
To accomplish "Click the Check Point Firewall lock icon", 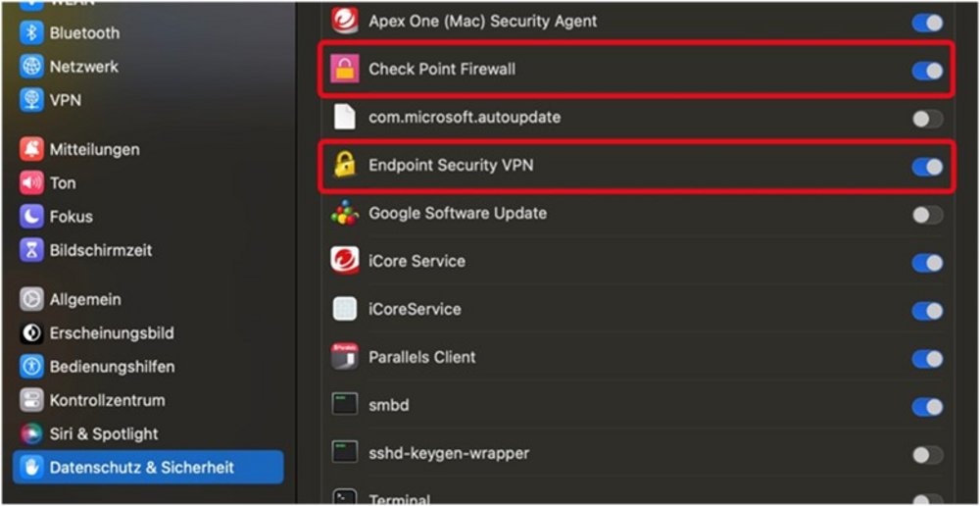I will [344, 70].
